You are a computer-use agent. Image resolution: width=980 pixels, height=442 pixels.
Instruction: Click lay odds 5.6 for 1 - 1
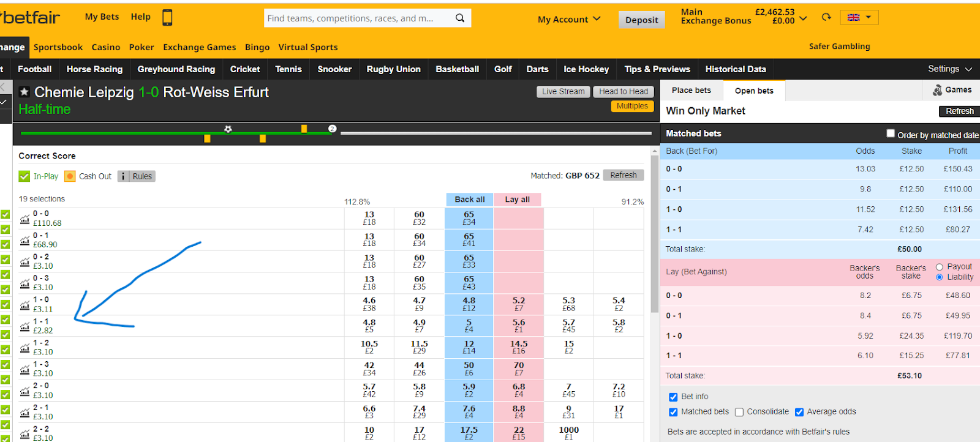click(x=519, y=326)
